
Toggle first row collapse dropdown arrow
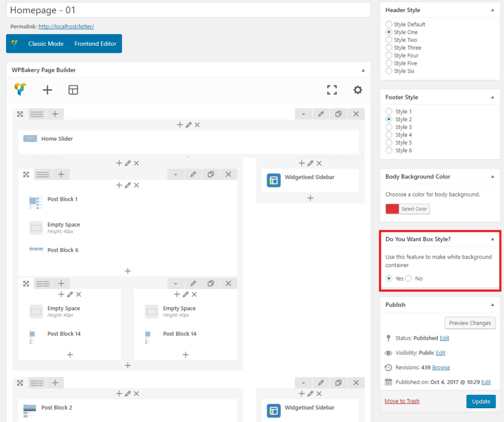point(303,114)
